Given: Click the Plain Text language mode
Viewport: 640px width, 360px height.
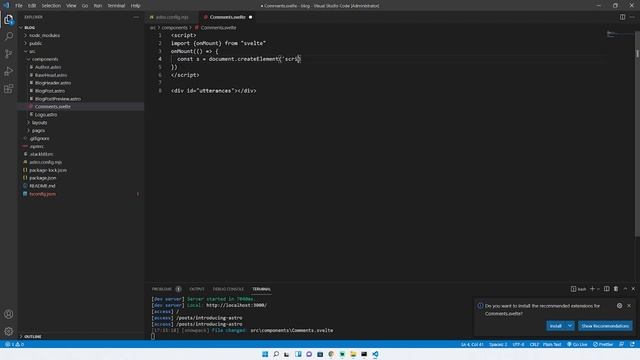Looking at the screenshot, I should [x=552, y=344].
